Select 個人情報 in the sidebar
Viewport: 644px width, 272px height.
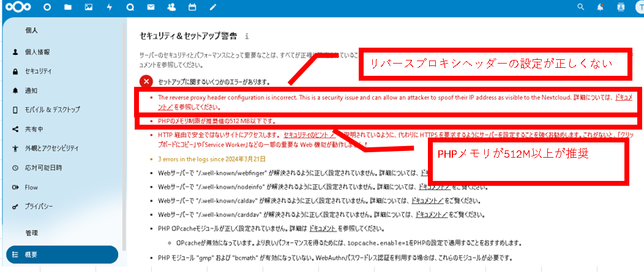point(37,52)
